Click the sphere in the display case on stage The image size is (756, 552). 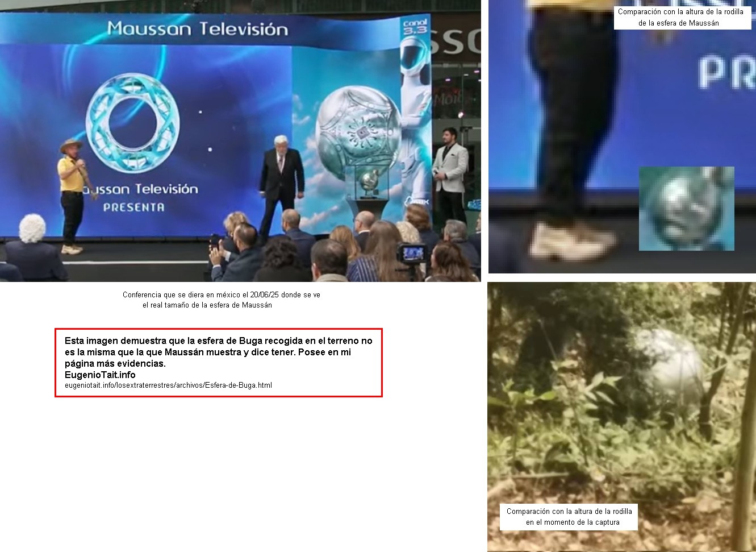tap(370, 181)
